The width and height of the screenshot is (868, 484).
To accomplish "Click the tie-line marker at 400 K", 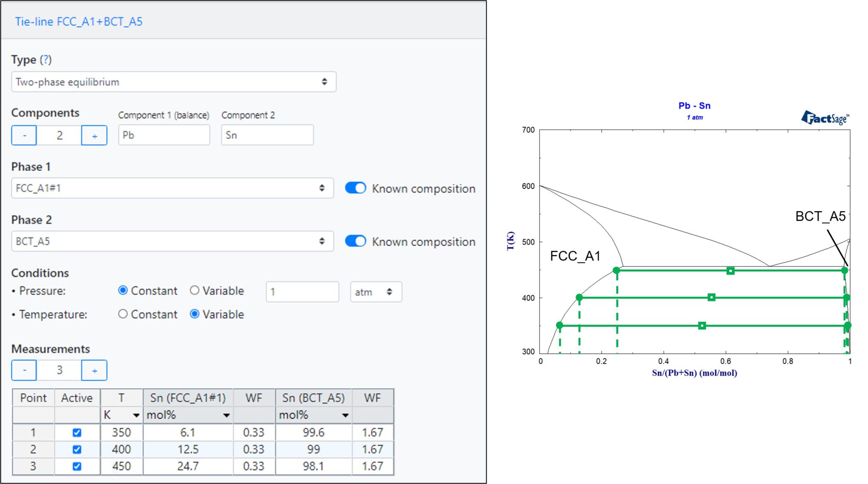I will click(710, 298).
